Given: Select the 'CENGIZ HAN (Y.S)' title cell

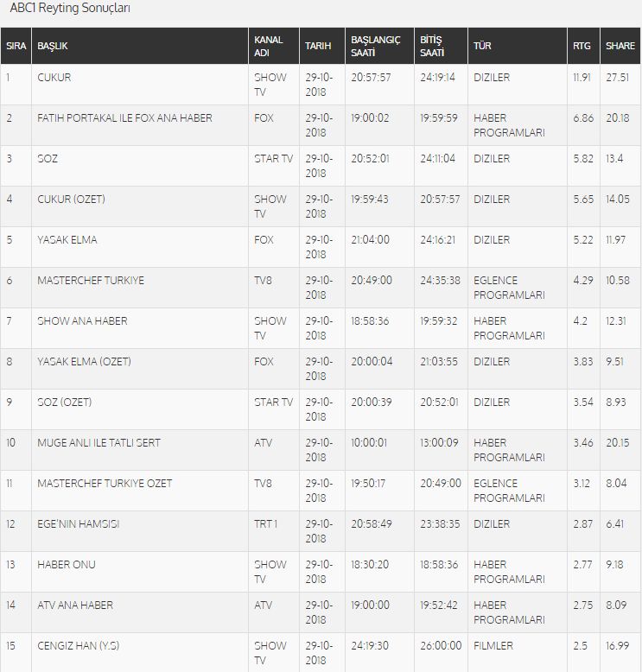Looking at the screenshot, I should (78, 646).
